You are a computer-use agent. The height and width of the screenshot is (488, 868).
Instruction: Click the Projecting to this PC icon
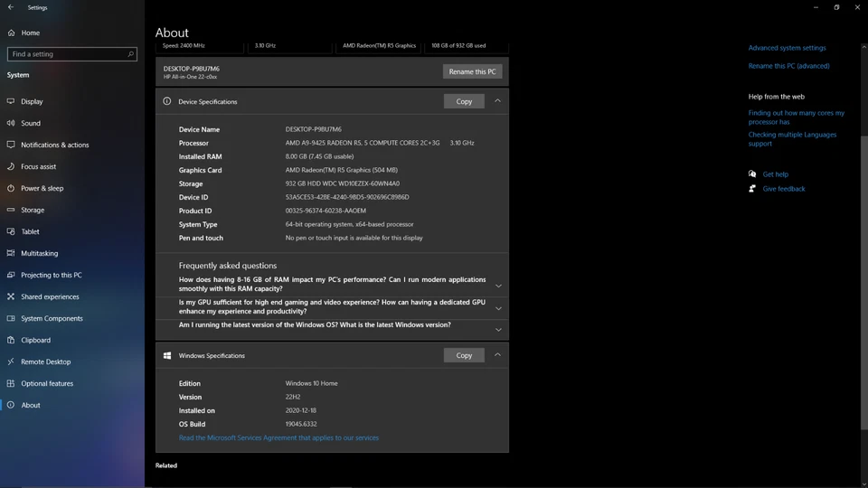(x=11, y=275)
